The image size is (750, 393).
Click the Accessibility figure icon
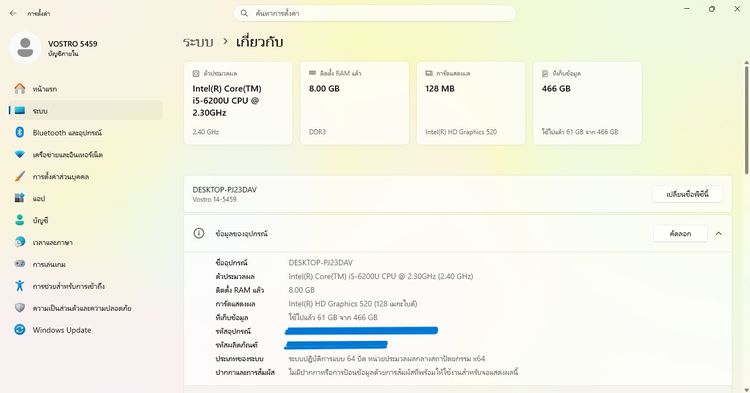pyautogui.click(x=20, y=286)
